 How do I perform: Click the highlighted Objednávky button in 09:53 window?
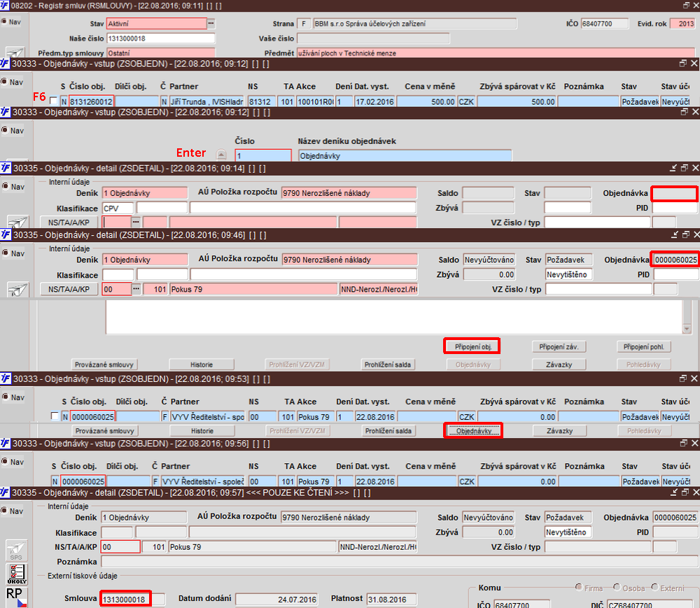point(473,430)
